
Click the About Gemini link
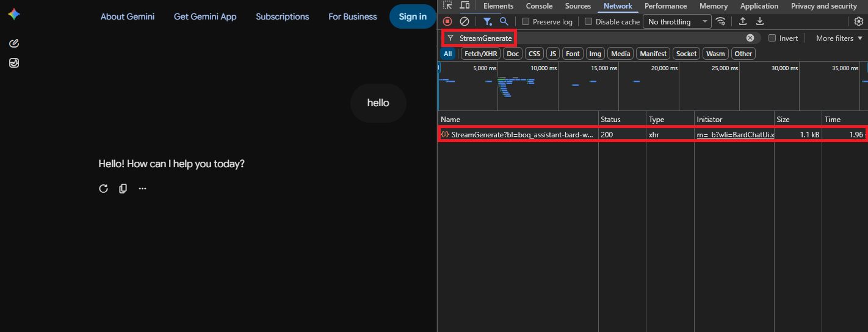pyautogui.click(x=128, y=16)
